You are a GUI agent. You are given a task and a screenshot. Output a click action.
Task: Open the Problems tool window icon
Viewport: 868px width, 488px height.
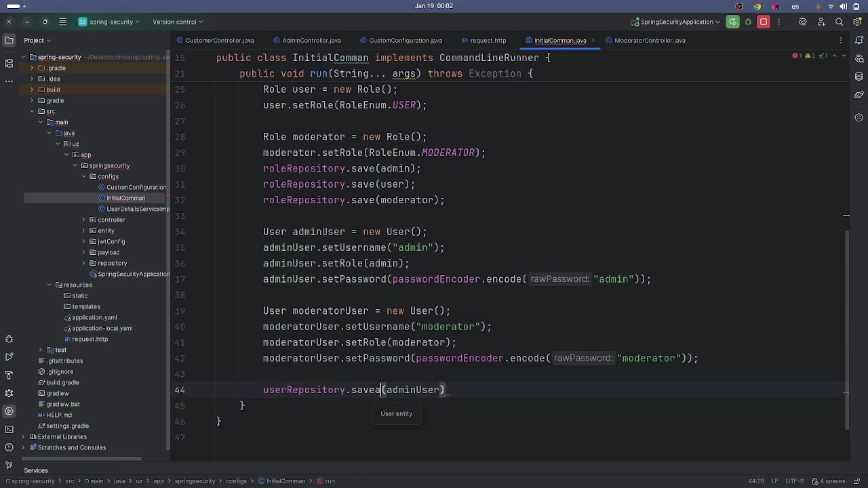coord(9,447)
